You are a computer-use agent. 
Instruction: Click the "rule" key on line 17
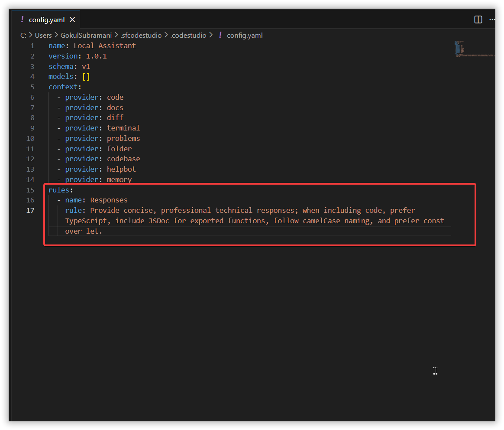click(73, 211)
